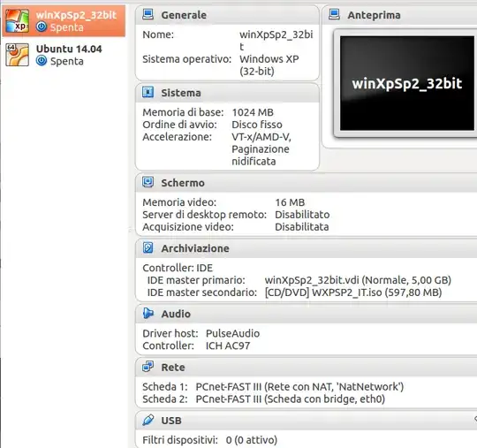Click the Controller: IDE line

(x=178, y=268)
